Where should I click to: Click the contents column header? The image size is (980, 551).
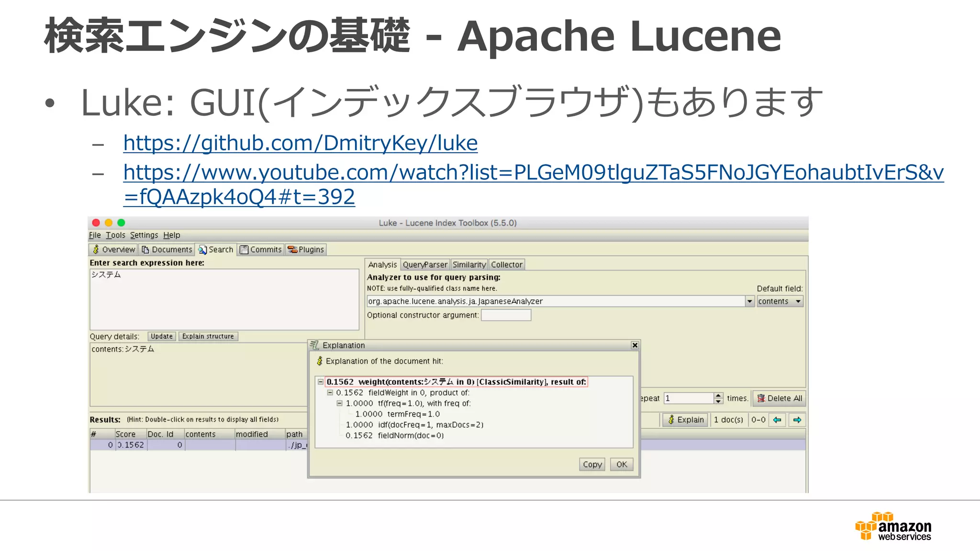pyautogui.click(x=210, y=434)
